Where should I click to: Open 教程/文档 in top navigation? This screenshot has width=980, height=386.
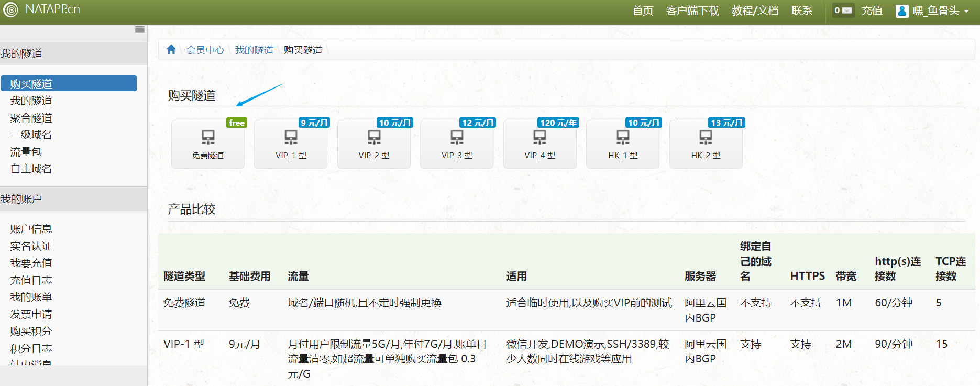click(755, 10)
